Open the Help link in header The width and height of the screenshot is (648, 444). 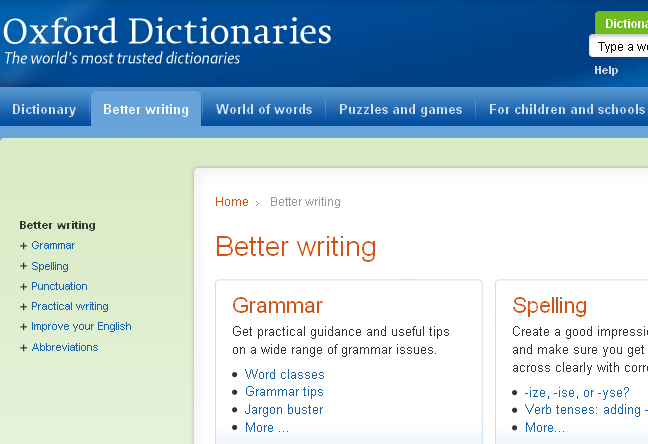click(x=606, y=70)
